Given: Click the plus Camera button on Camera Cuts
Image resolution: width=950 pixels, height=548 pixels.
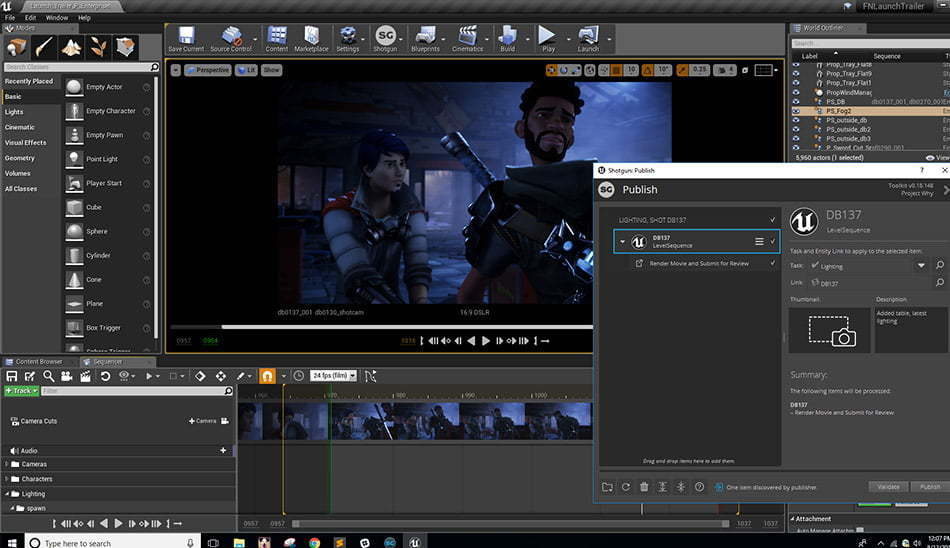Looking at the screenshot, I should pyautogui.click(x=203, y=421).
